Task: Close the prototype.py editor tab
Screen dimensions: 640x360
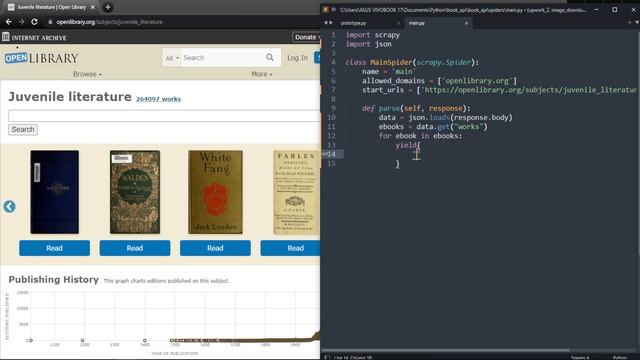Action: click(x=398, y=23)
